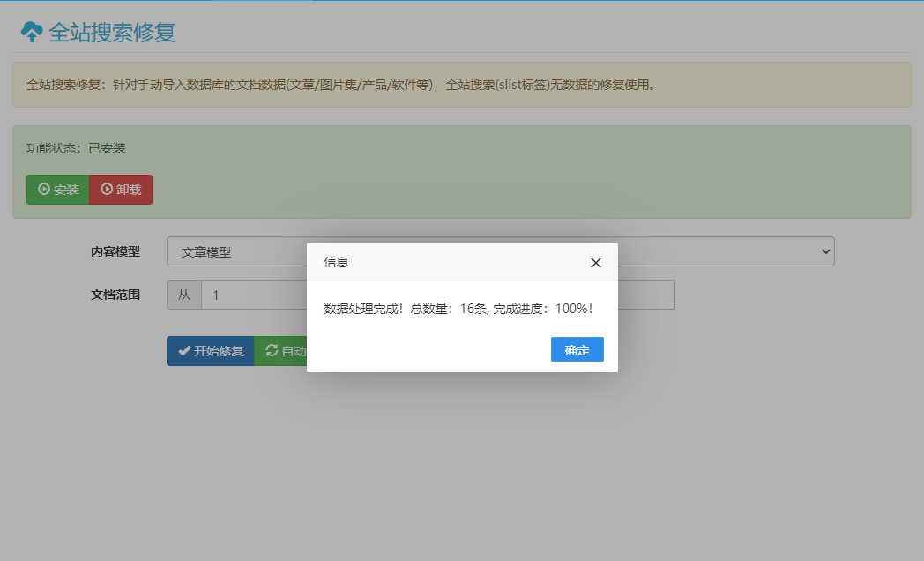The image size is (924, 561).
Task: Click the checkmark icon on 开始修复
Action: click(184, 351)
